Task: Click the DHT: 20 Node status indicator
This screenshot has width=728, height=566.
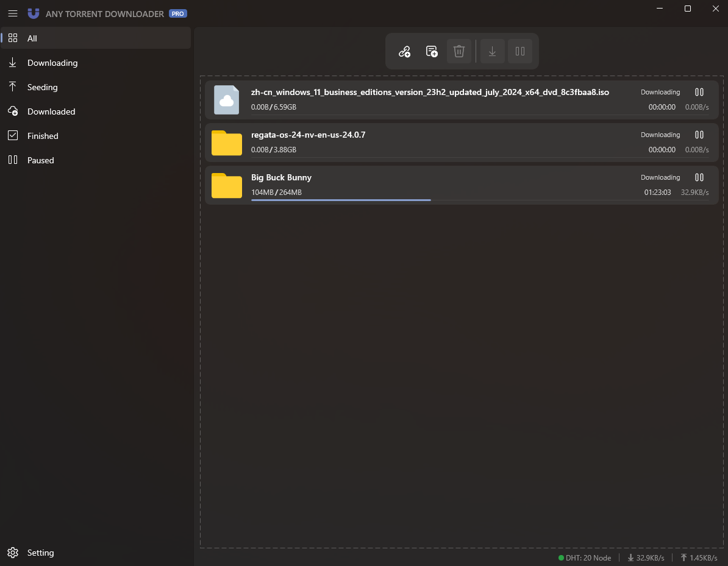Action: click(585, 557)
